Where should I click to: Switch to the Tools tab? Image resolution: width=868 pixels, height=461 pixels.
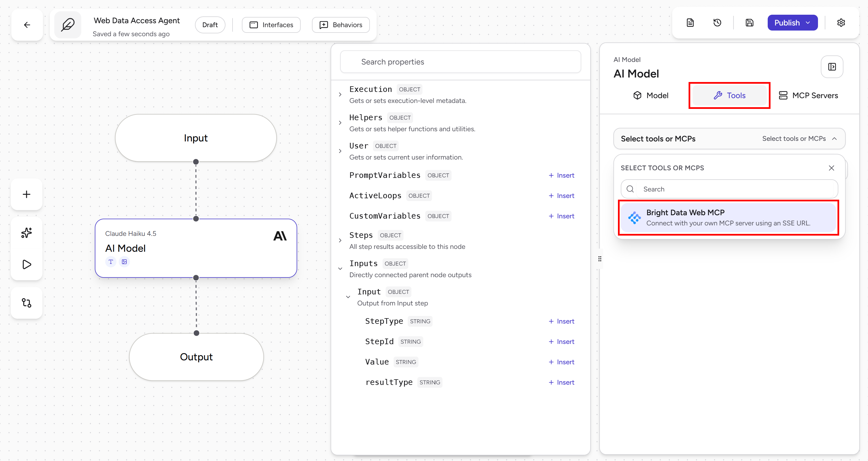(729, 95)
